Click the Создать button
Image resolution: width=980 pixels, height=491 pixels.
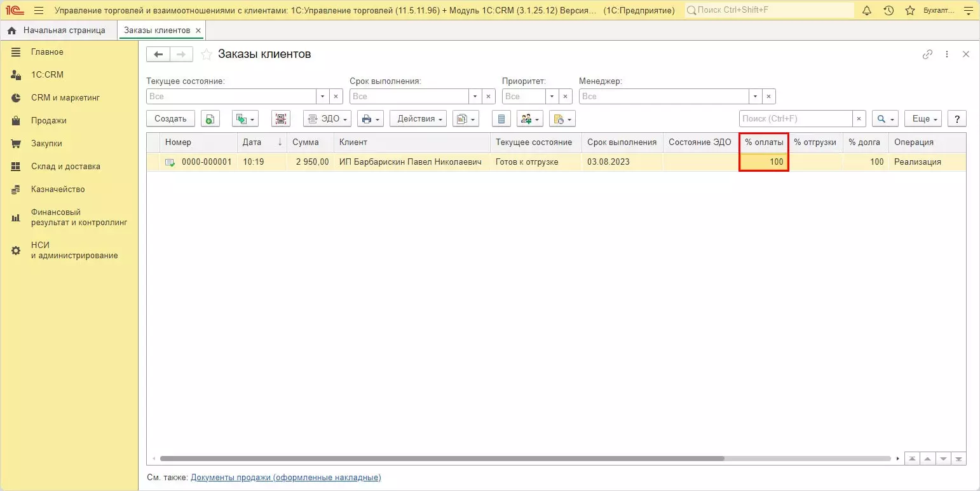point(170,119)
